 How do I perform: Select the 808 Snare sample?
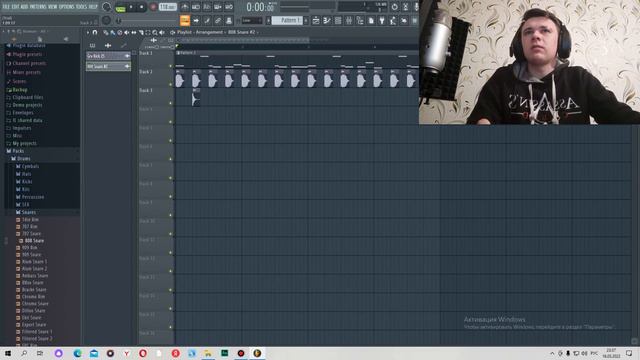34,240
